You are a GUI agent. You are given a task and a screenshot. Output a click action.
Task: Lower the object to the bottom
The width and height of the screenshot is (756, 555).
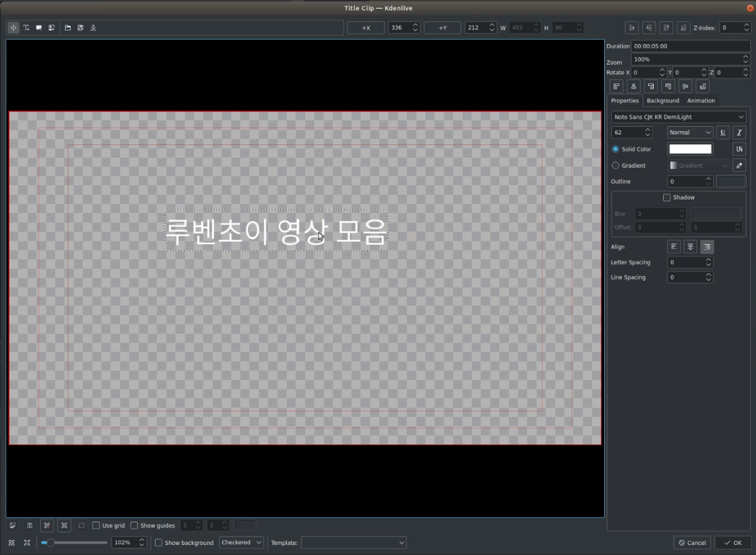683,28
